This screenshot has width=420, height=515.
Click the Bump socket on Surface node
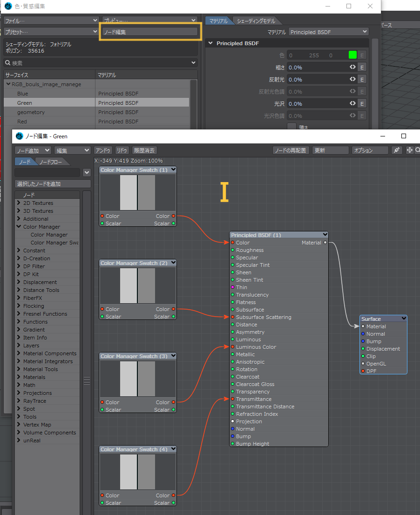click(363, 341)
